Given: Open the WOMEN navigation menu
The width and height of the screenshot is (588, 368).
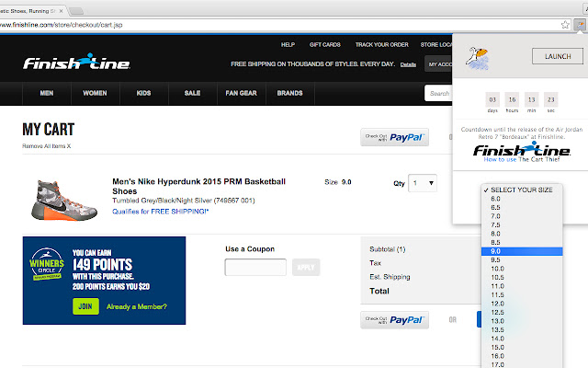Looking at the screenshot, I should pos(95,93).
